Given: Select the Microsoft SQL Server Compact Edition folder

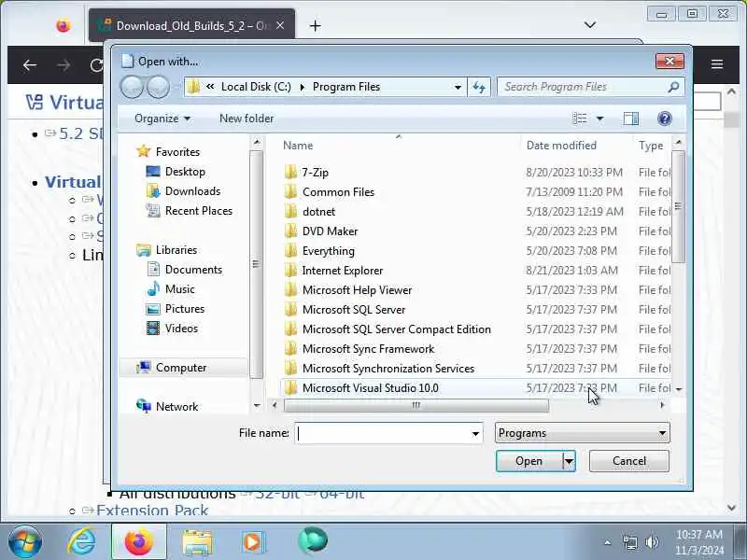Looking at the screenshot, I should tap(396, 329).
